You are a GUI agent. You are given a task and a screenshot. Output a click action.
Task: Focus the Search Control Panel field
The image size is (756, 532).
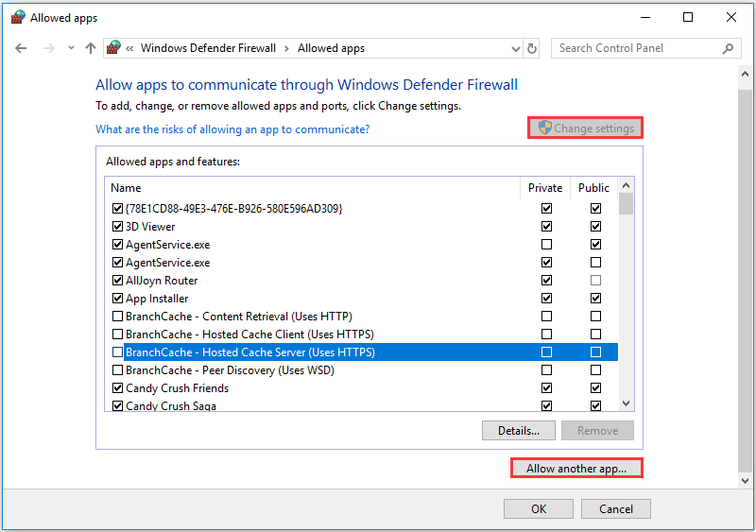646,48
